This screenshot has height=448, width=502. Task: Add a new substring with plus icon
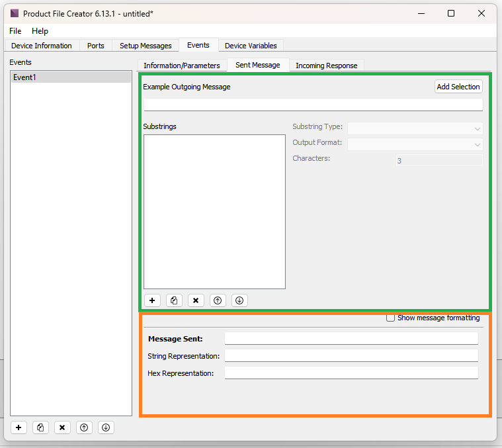pyautogui.click(x=152, y=300)
